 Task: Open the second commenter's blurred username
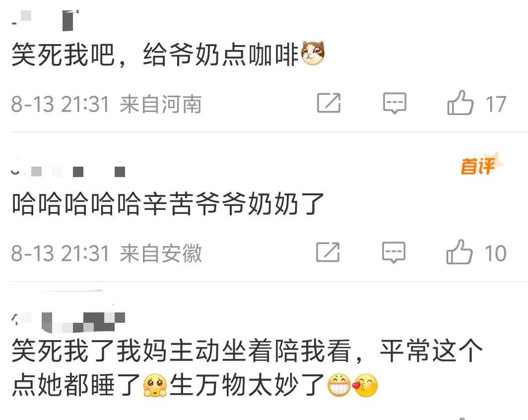68,170
